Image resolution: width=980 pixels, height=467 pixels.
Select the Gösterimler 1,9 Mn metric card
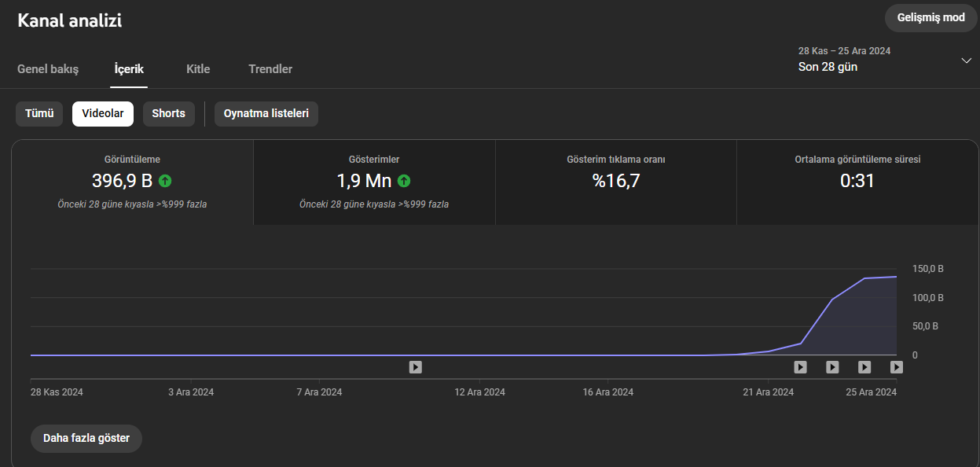[374, 182]
